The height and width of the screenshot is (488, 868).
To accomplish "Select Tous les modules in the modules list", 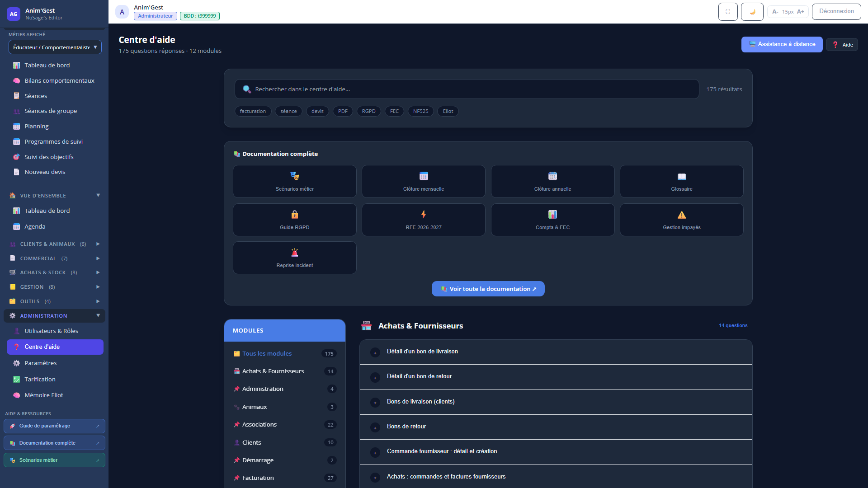I will point(285,353).
